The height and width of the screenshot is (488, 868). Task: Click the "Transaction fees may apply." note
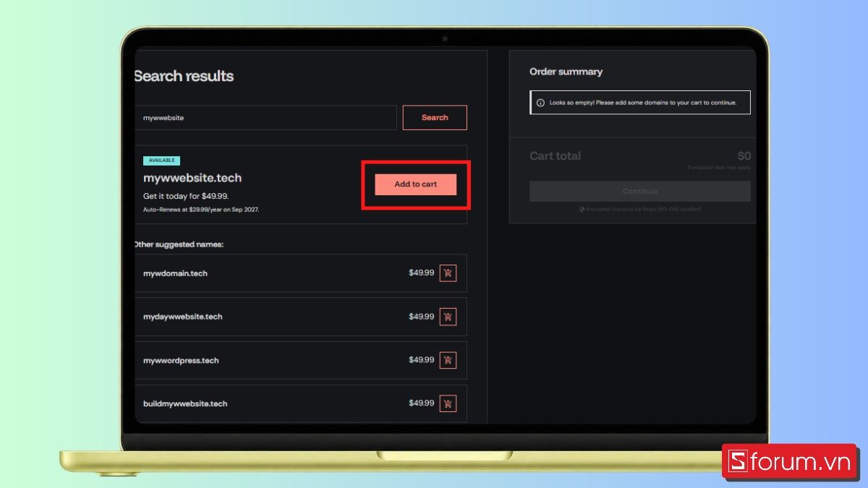click(x=719, y=168)
